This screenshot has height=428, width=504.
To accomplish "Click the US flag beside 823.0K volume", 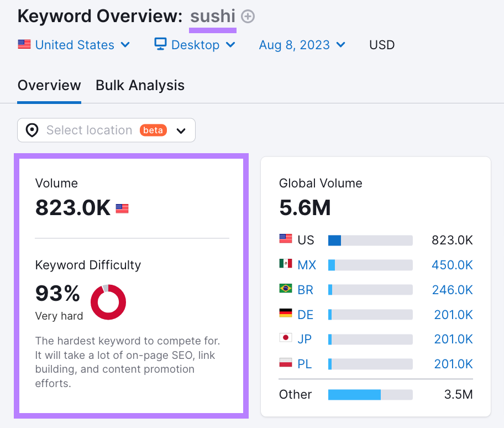I will coord(122,208).
